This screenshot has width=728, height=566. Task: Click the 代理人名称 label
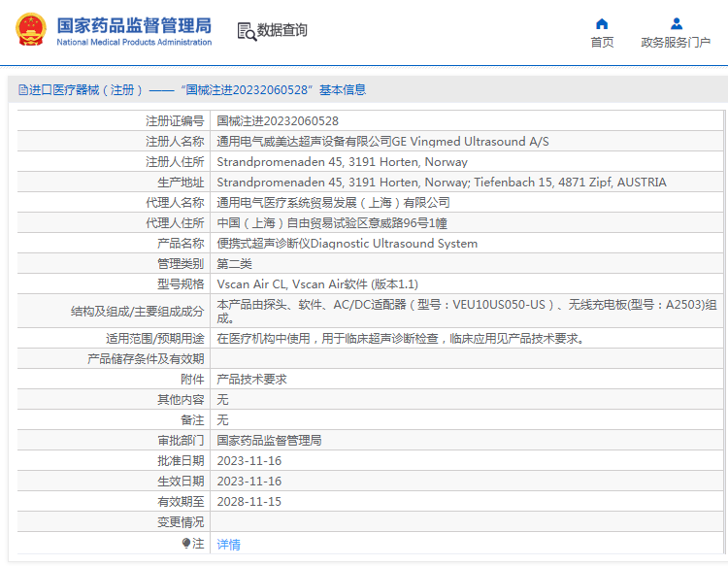point(175,203)
